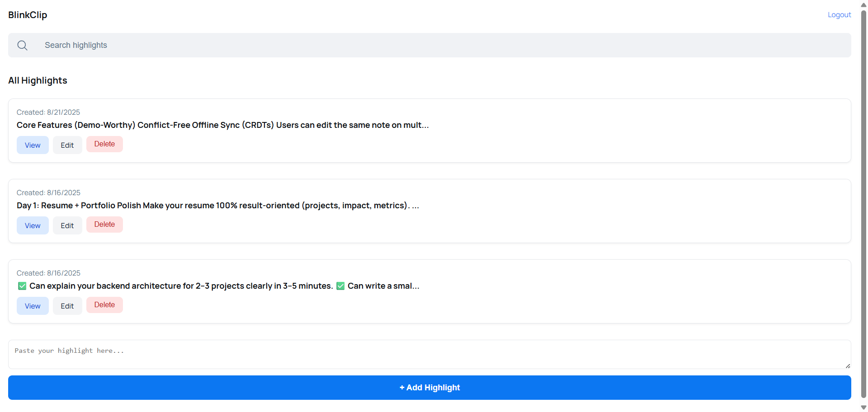Edit the backend architecture highlight
The image size is (868, 412).
click(67, 306)
